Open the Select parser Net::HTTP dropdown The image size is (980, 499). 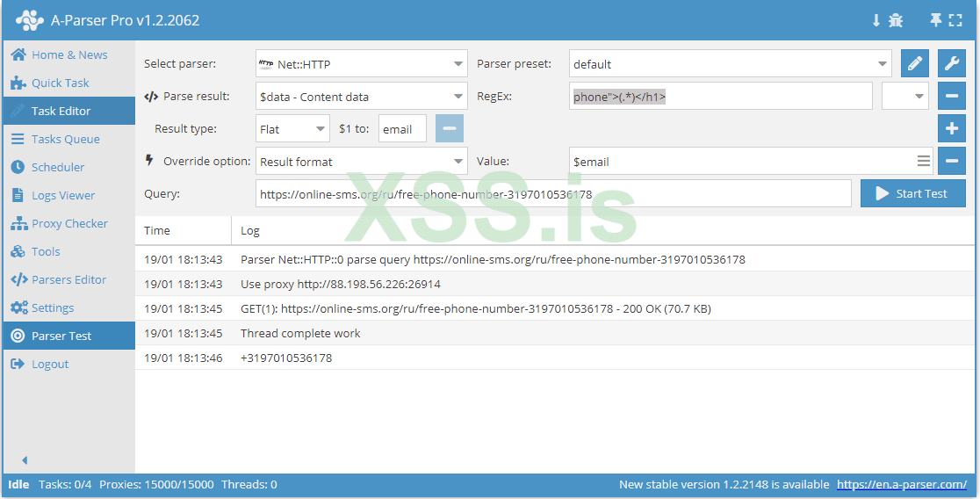point(361,64)
